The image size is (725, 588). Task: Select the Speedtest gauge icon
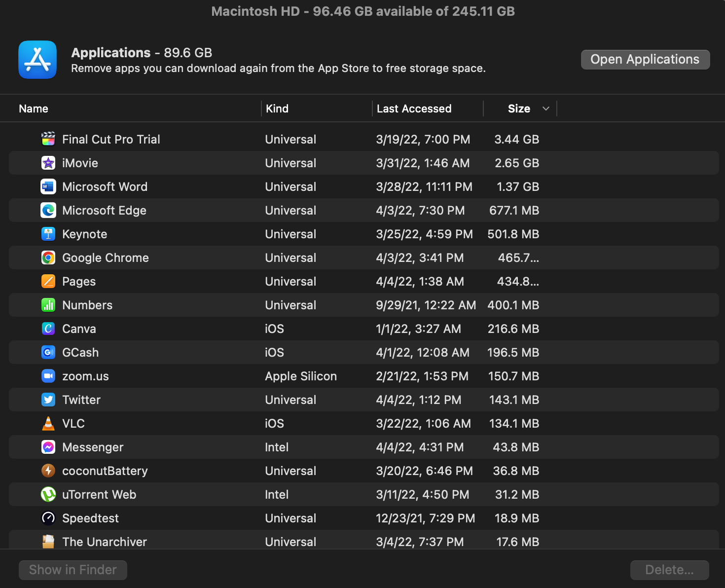click(48, 518)
